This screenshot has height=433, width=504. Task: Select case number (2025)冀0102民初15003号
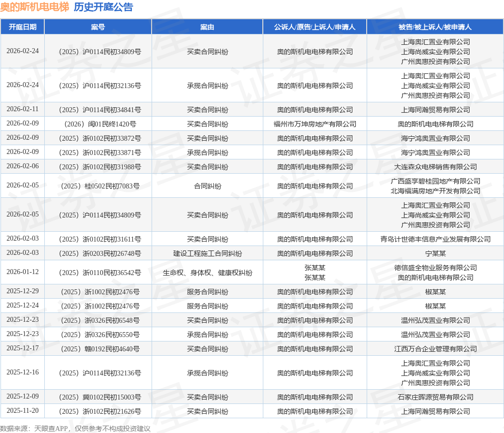point(100,397)
